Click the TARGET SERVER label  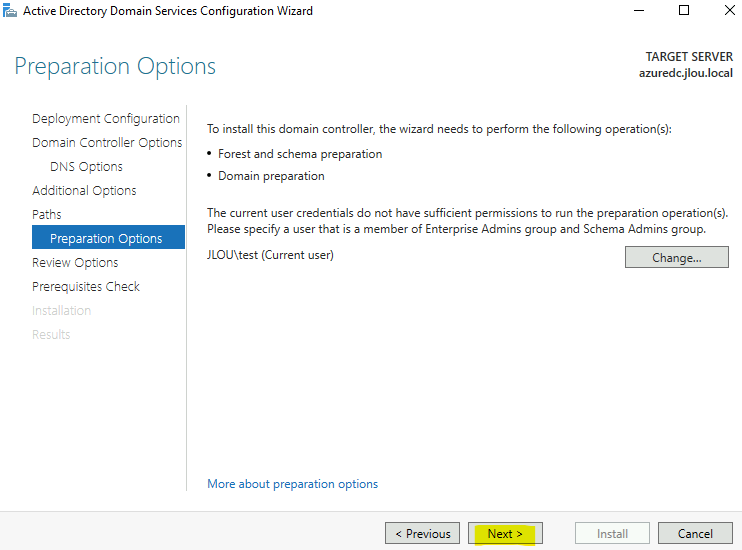click(689, 57)
